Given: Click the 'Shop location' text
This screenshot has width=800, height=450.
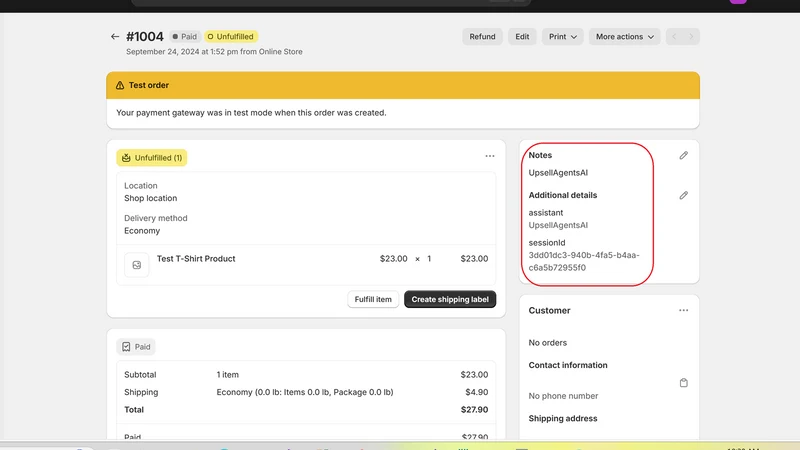Looking at the screenshot, I should coord(151,198).
